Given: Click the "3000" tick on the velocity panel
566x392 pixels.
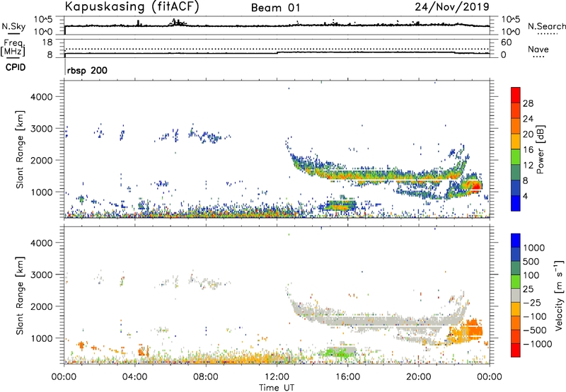Looking at the screenshot, I should (x=41, y=275).
